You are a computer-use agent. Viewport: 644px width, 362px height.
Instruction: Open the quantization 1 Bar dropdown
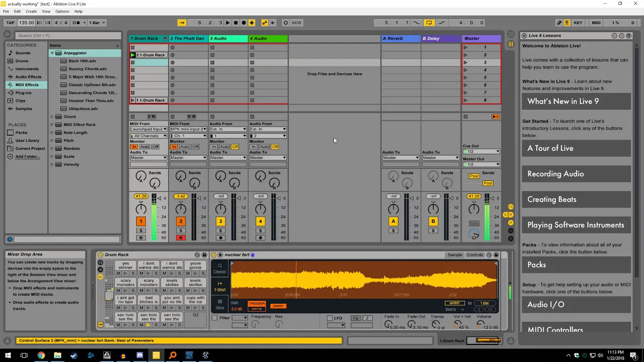coord(97,23)
